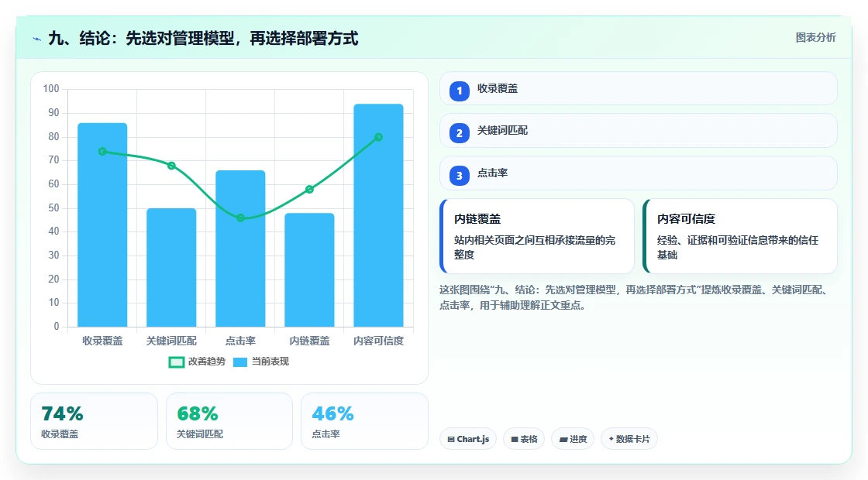The width and height of the screenshot is (868, 480).
Task: Click the 进度 tag
Action: click(x=573, y=439)
